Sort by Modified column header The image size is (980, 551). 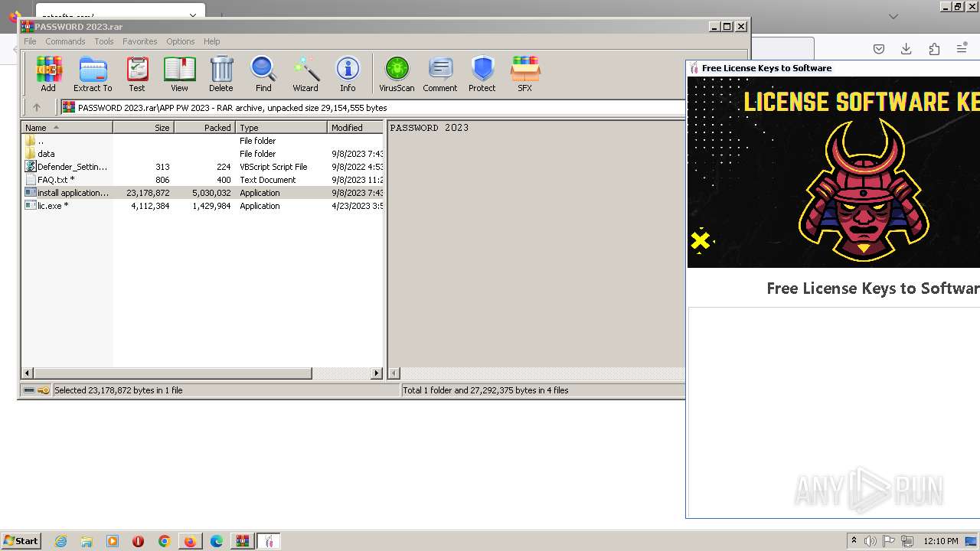tap(355, 128)
